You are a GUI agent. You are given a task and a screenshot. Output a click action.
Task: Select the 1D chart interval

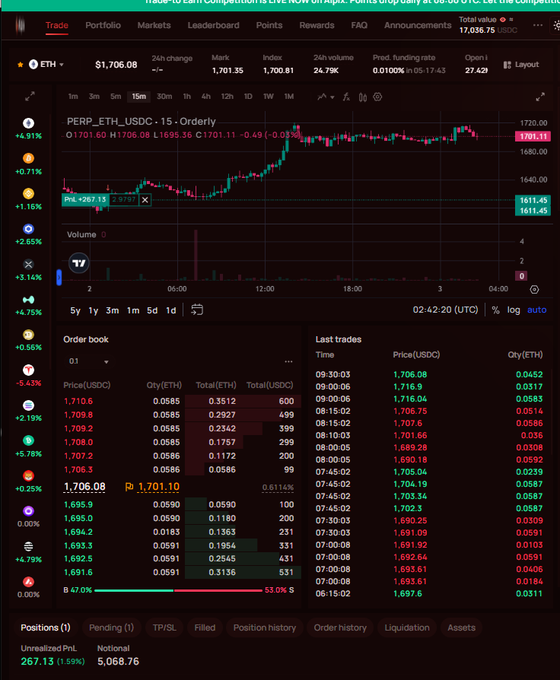coord(248,96)
